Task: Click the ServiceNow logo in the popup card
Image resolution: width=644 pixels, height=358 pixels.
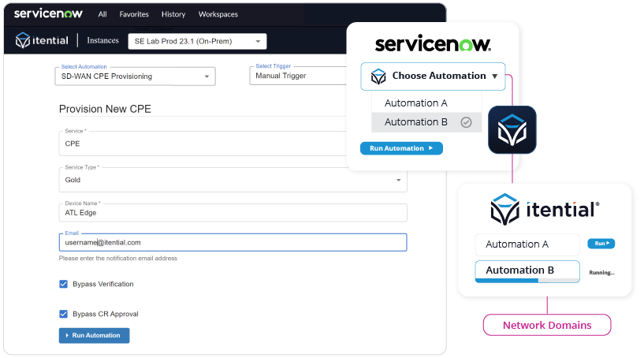Action: click(x=433, y=44)
